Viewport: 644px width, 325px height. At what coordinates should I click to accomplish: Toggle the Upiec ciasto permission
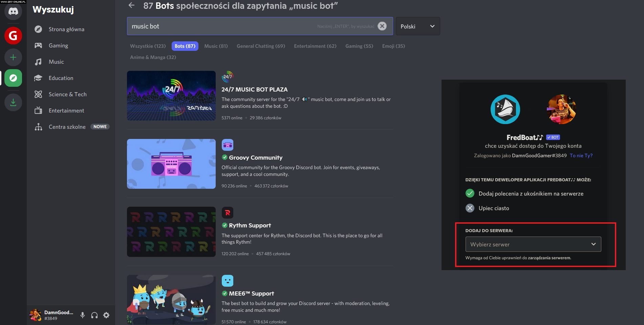click(470, 208)
